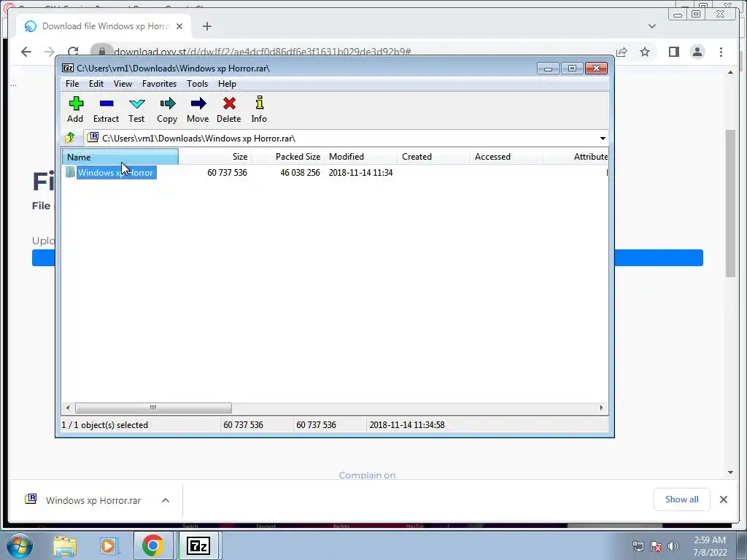Open the Info toolbar icon
Image resolution: width=747 pixels, height=560 pixels.
coord(259,109)
